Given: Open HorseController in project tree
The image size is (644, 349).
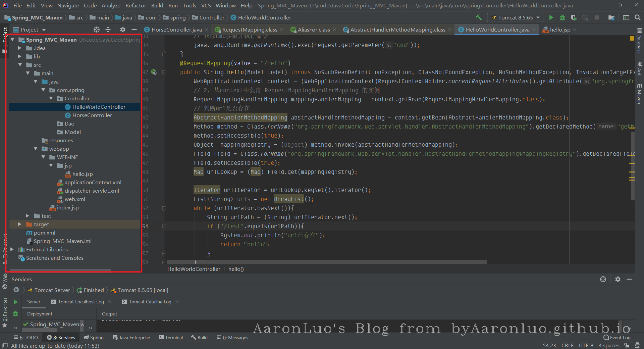Looking at the screenshot, I should [x=92, y=115].
